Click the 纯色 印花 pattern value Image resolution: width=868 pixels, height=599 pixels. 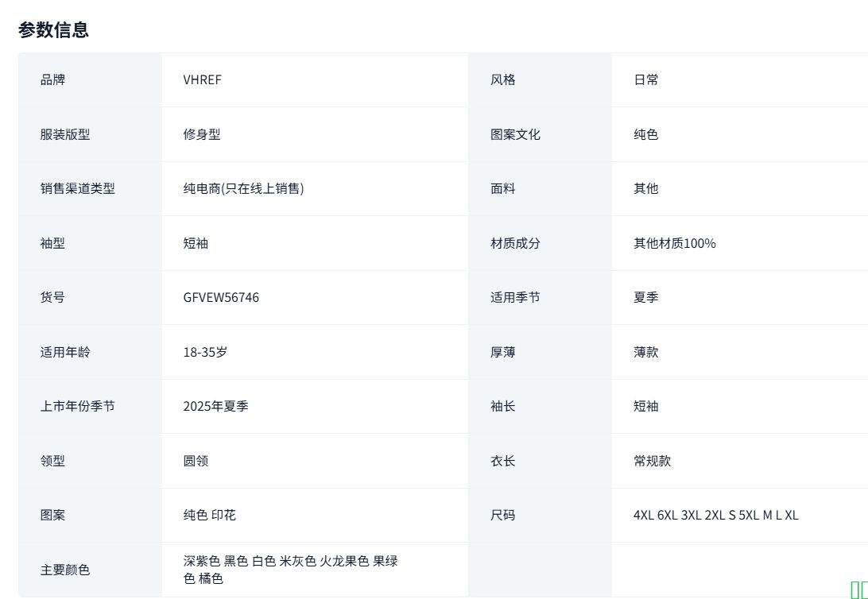coord(209,515)
